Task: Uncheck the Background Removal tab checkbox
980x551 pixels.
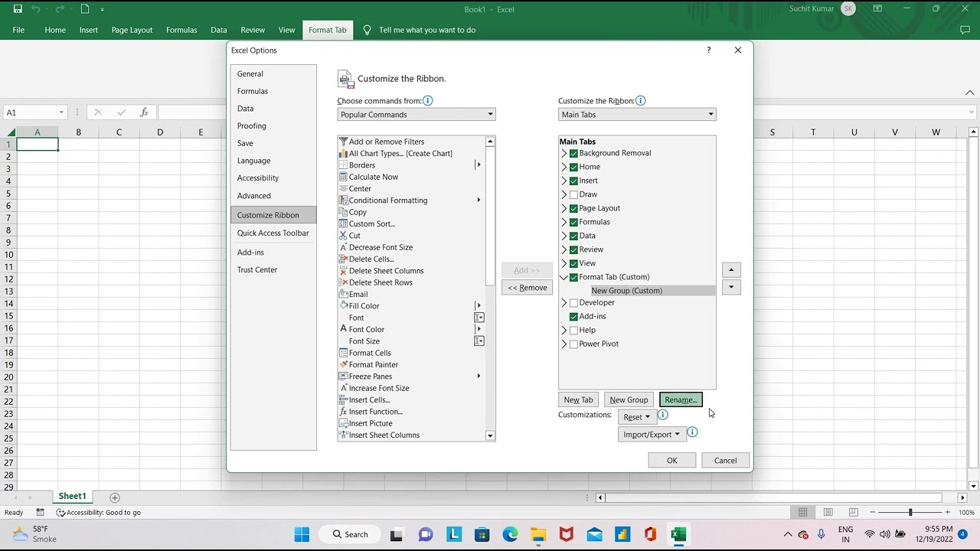Action: 573,153
